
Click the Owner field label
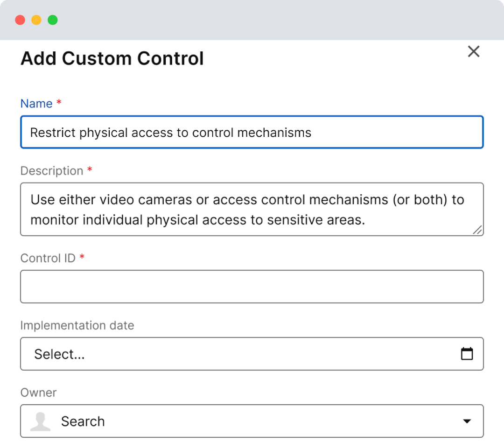(x=38, y=393)
